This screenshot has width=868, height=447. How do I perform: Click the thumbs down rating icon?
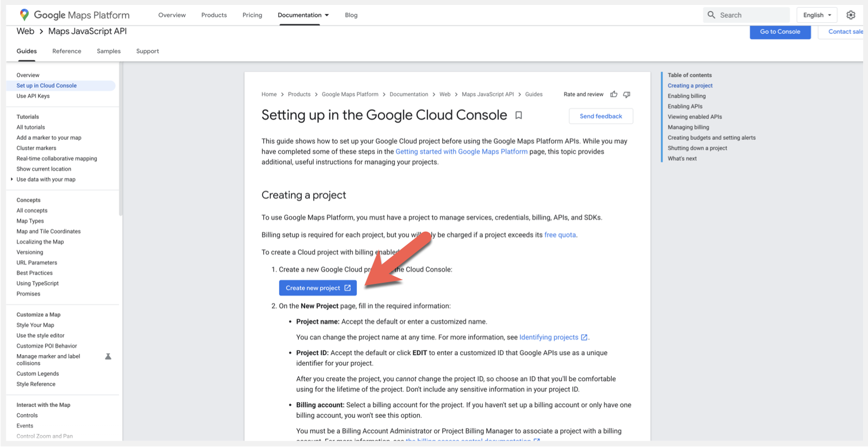[627, 95]
